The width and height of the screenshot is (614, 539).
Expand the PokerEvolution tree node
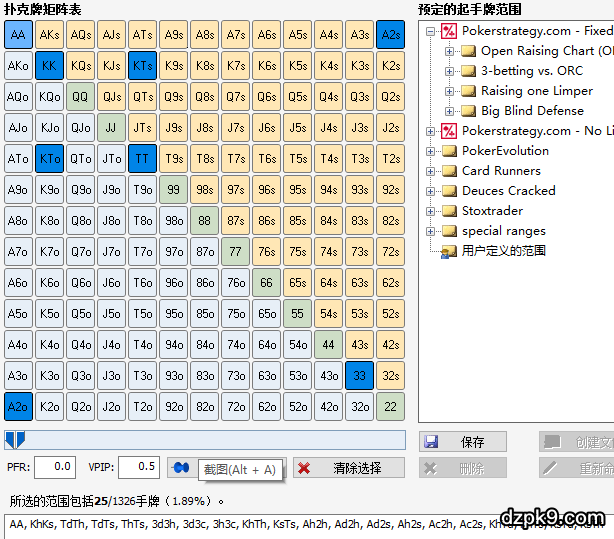pyautogui.click(x=431, y=151)
